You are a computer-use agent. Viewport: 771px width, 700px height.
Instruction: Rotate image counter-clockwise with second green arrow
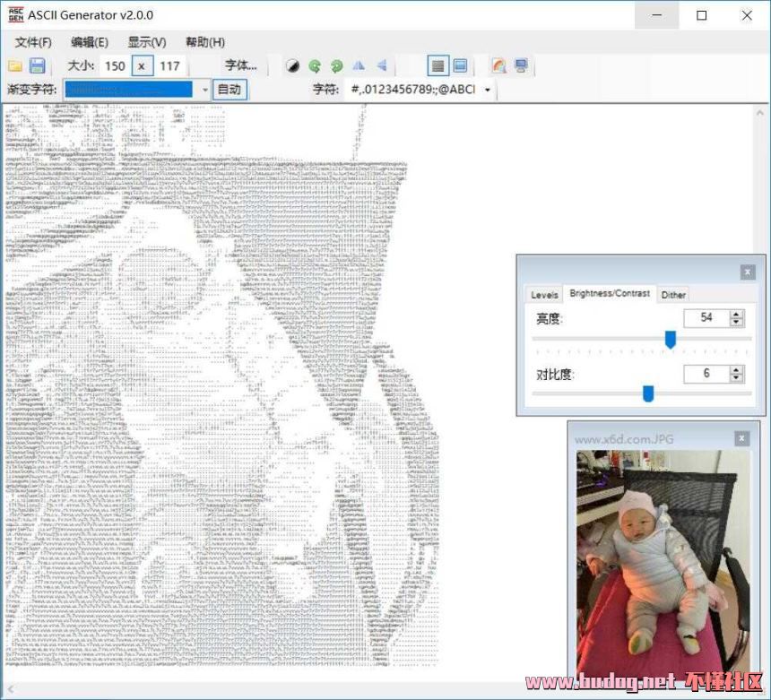[337, 65]
